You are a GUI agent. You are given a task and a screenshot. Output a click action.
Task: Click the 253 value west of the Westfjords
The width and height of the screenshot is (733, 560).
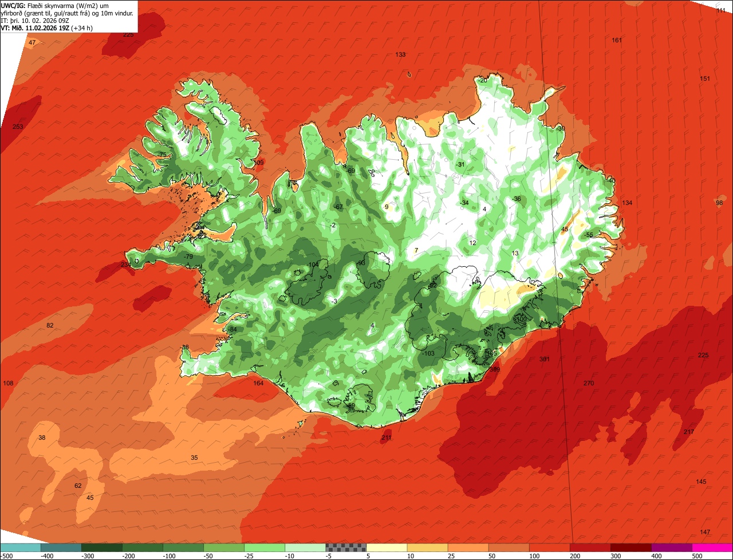coord(18,127)
